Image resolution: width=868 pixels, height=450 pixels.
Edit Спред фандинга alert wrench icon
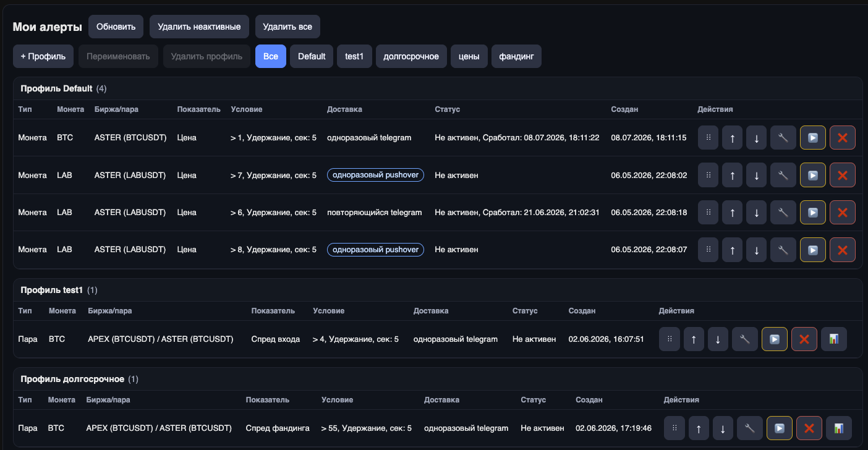[750, 428]
